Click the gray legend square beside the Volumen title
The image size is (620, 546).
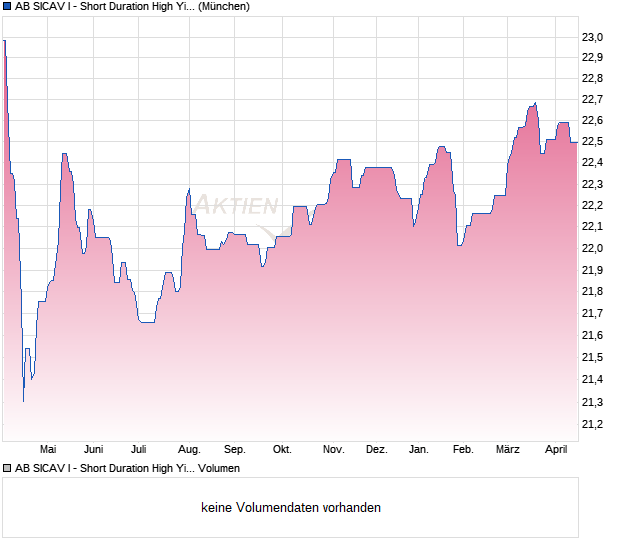coord(8,468)
